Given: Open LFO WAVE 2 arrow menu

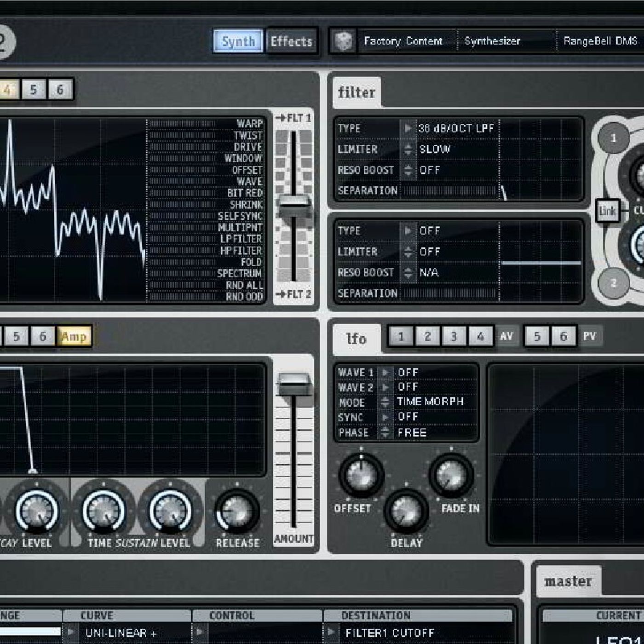Looking at the screenshot, I should [x=385, y=387].
